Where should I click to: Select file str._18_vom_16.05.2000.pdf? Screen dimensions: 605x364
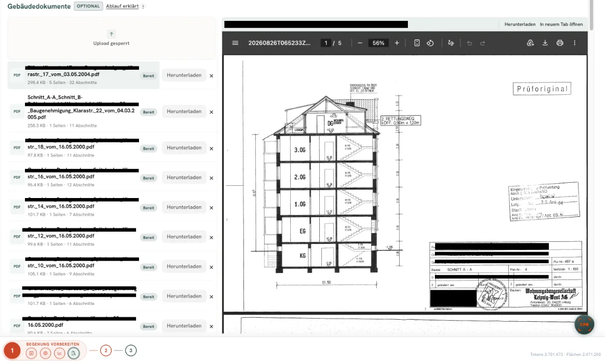coord(84,148)
